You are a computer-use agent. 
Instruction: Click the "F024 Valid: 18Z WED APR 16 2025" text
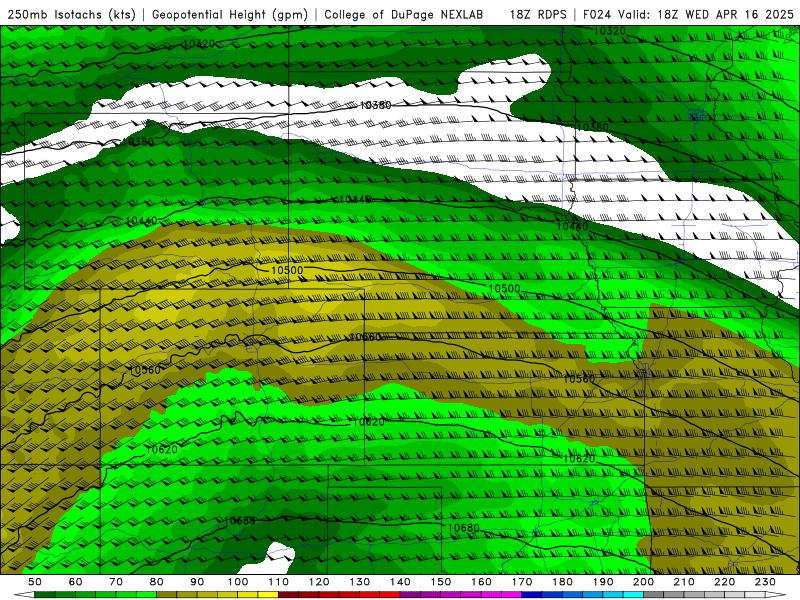coord(688,14)
